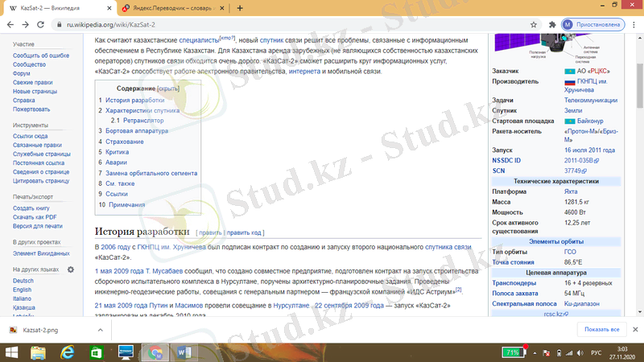View site security lock icon
The image size is (644, 362).
[x=59, y=25]
